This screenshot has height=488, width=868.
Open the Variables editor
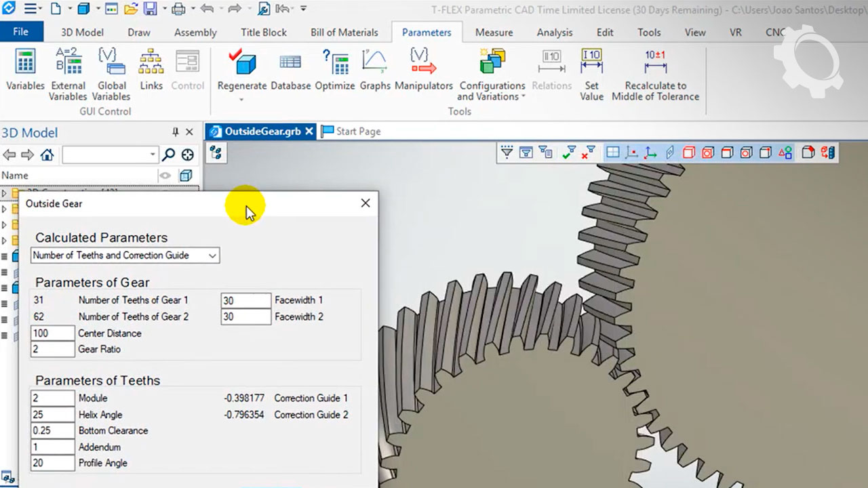point(25,70)
